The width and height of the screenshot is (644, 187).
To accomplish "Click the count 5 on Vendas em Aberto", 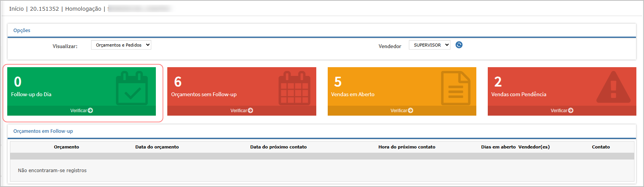I will point(338,82).
